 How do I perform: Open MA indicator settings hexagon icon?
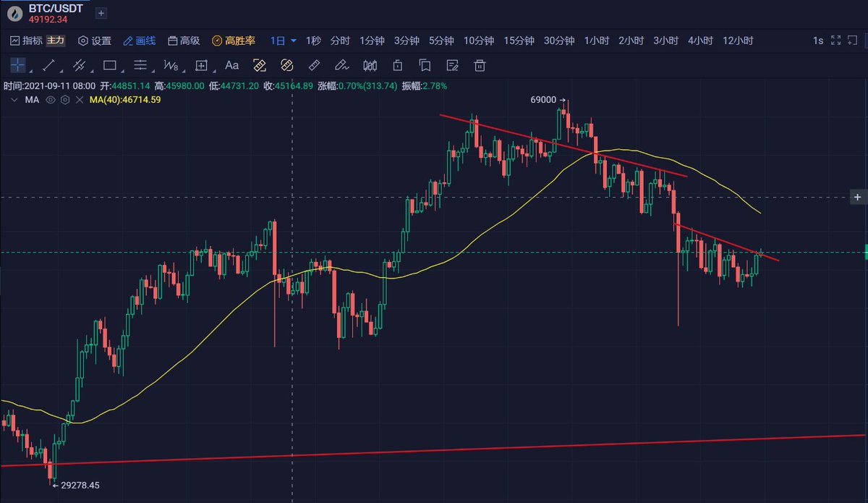(64, 100)
